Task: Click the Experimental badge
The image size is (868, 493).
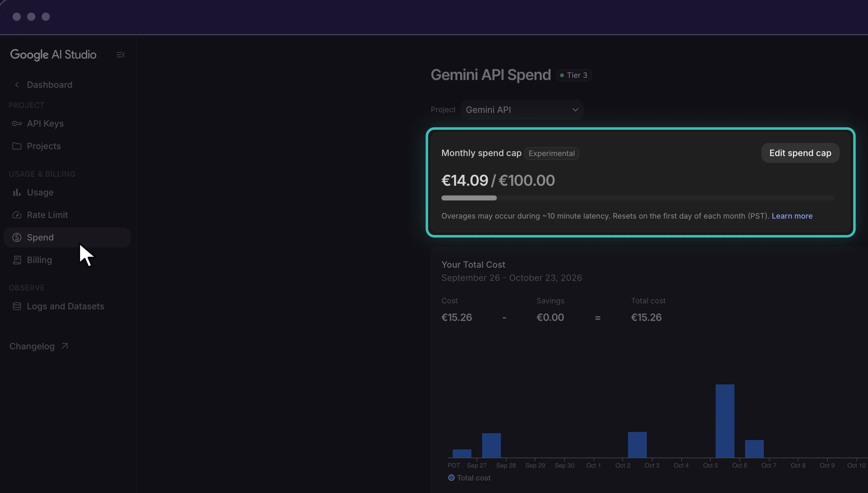Action: [x=551, y=153]
